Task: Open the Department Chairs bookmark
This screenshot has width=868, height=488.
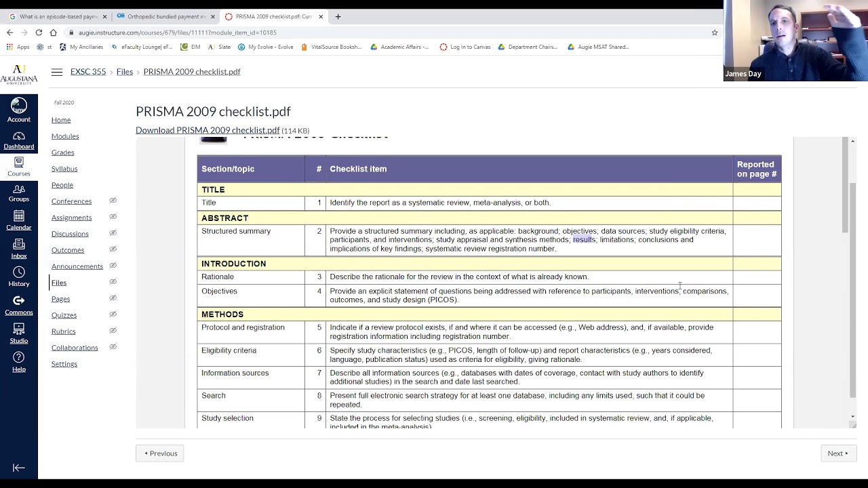Action: [x=528, y=47]
